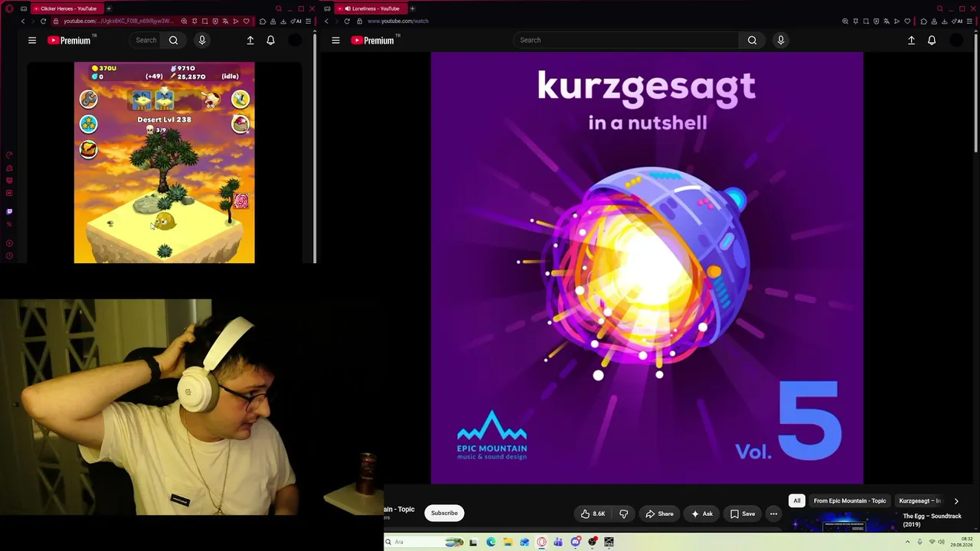The width and height of the screenshot is (980, 551).
Task: Share the Loneliness video
Action: click(x=659, y=514)
